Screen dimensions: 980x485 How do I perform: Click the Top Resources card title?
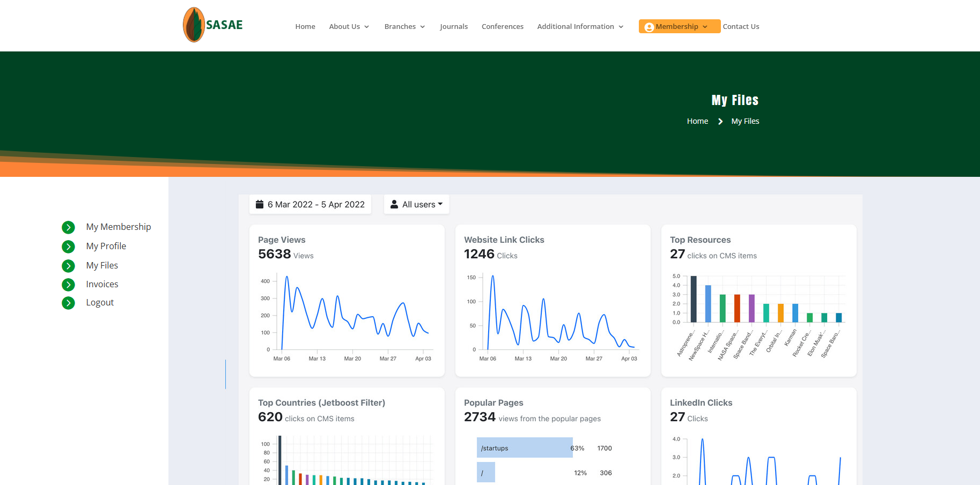coord(700,240)
